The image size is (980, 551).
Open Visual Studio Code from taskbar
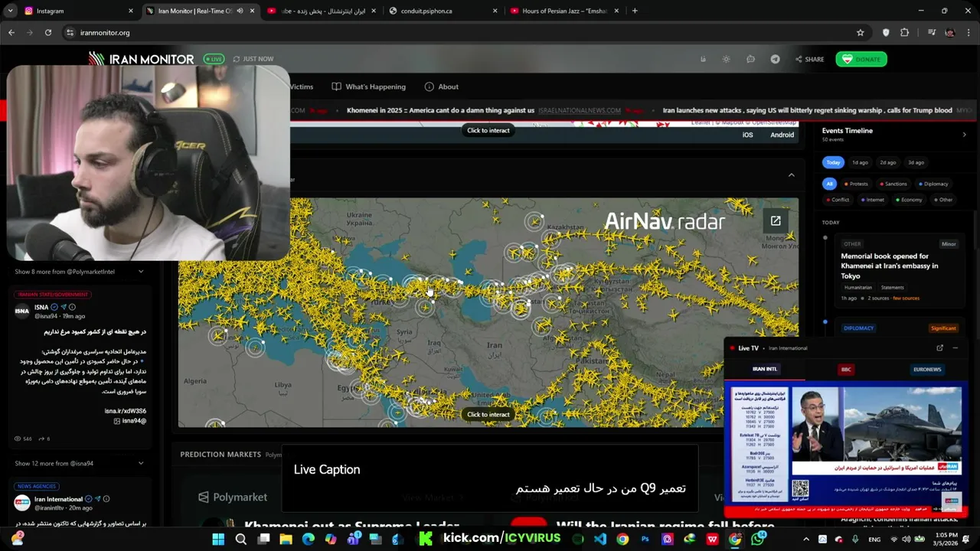pos(600,539)
